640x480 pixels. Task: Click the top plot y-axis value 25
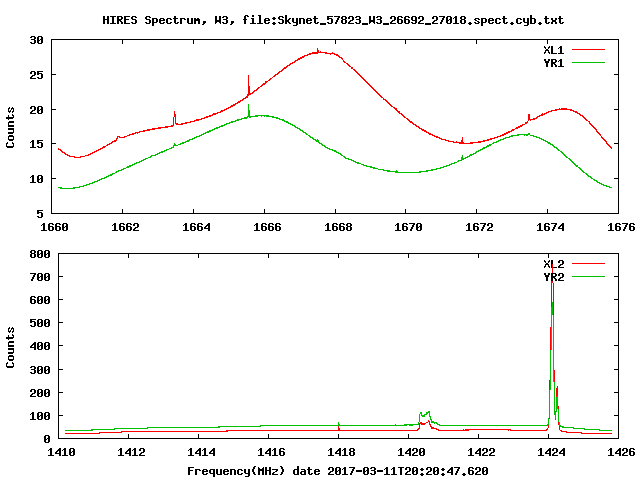click(36, 75)
